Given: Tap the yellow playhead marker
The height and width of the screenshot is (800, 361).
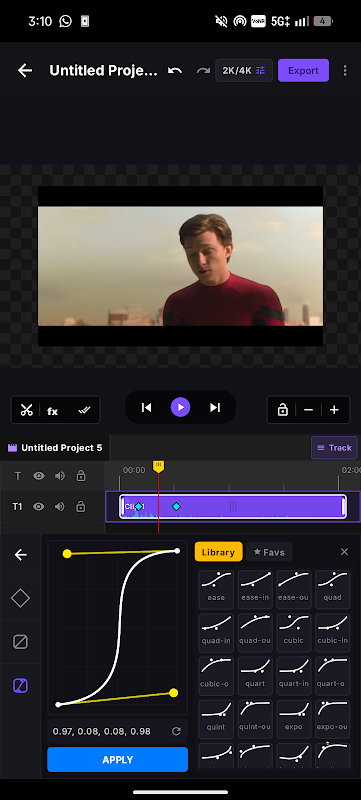Looking at the screenshot, I should tap(159, 466).
